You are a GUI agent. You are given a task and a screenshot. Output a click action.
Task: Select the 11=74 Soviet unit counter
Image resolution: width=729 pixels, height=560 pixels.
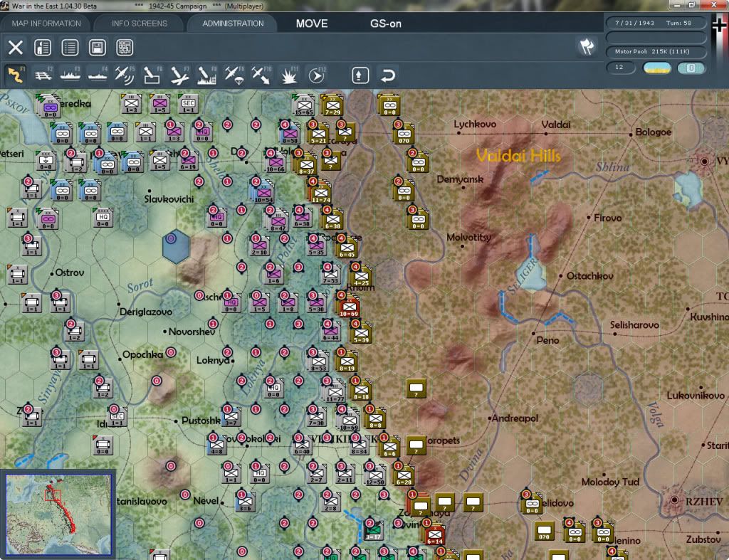pos(321,194)
